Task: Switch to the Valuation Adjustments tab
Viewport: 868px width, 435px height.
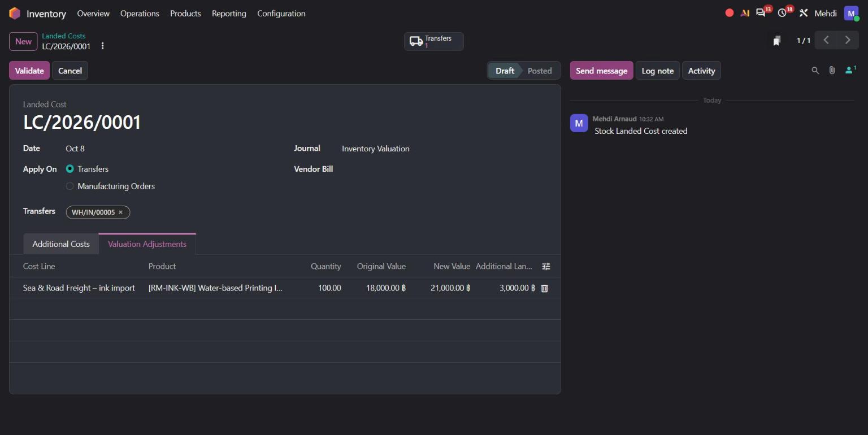Action: [147, 244]
